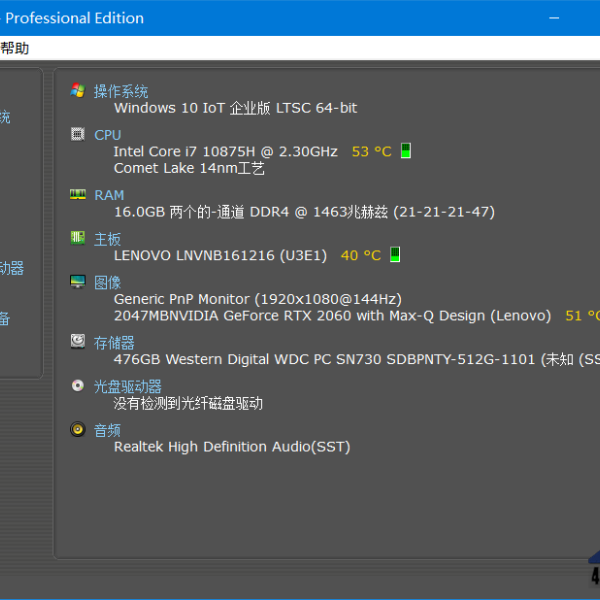
Task: Select the 没有检测到光纤磁盘驱动 text
Action: [188, 404]
